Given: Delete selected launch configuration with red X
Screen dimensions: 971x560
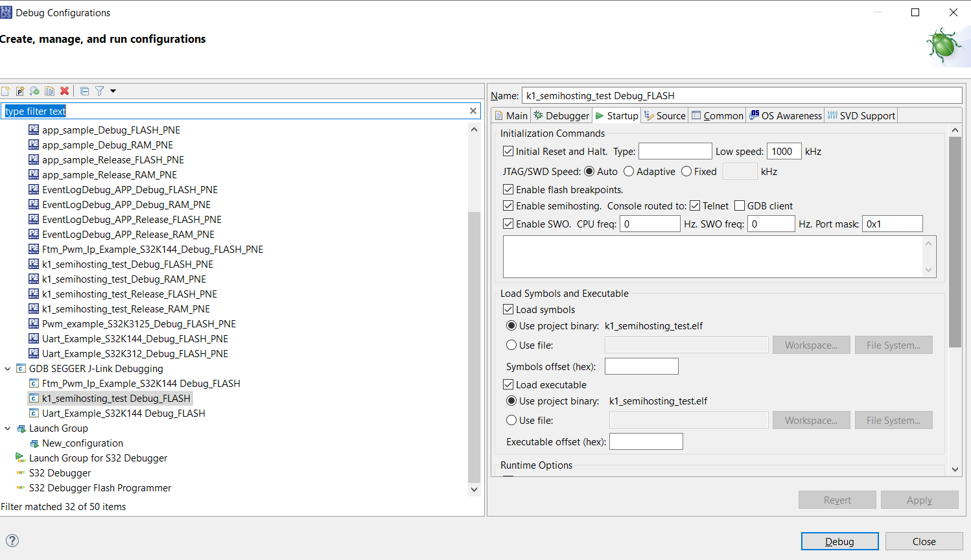Looking at the screenshot, I should (64, 91).
